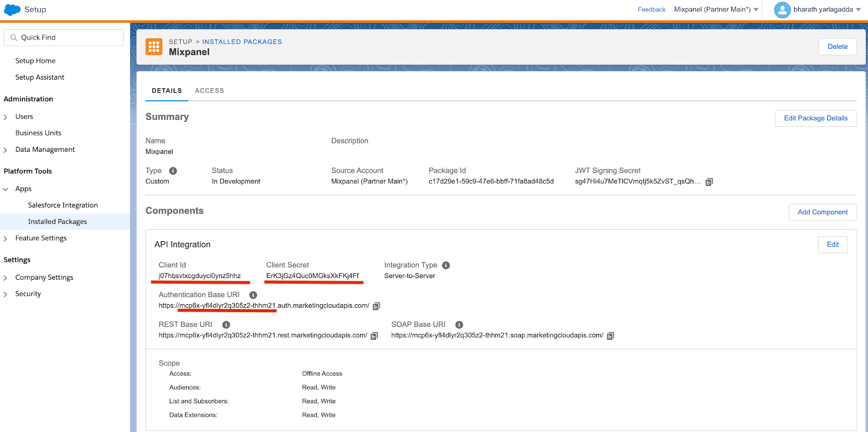
Task: Show info tooltip next to Type
Action: (x=173, y=171)
